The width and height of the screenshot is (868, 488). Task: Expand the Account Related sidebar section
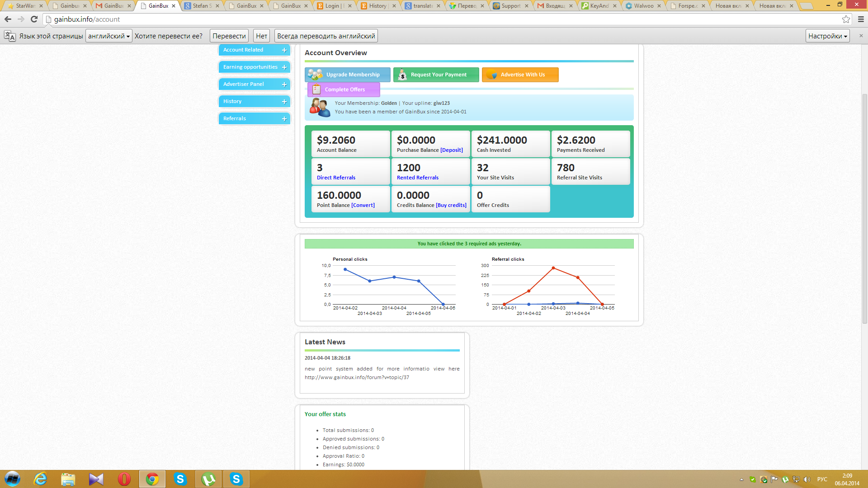tap(254, 50)
